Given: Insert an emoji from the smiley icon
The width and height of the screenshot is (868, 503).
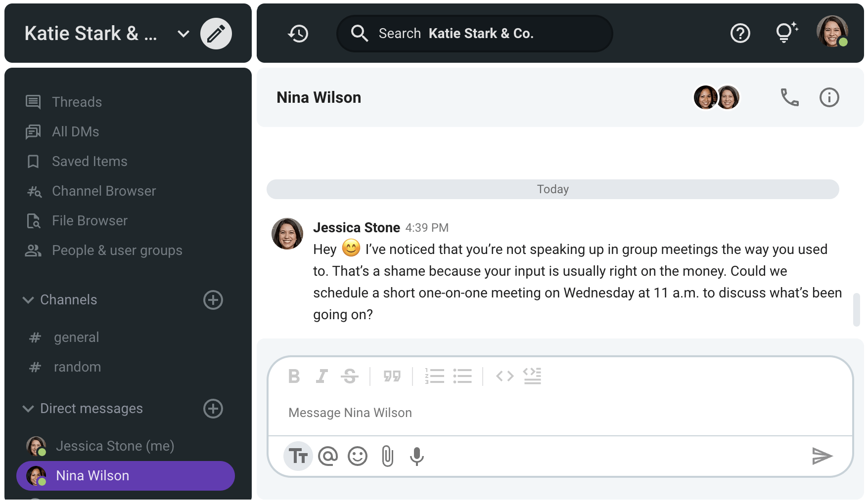Looking at the screenshot, I should (358, 456).
